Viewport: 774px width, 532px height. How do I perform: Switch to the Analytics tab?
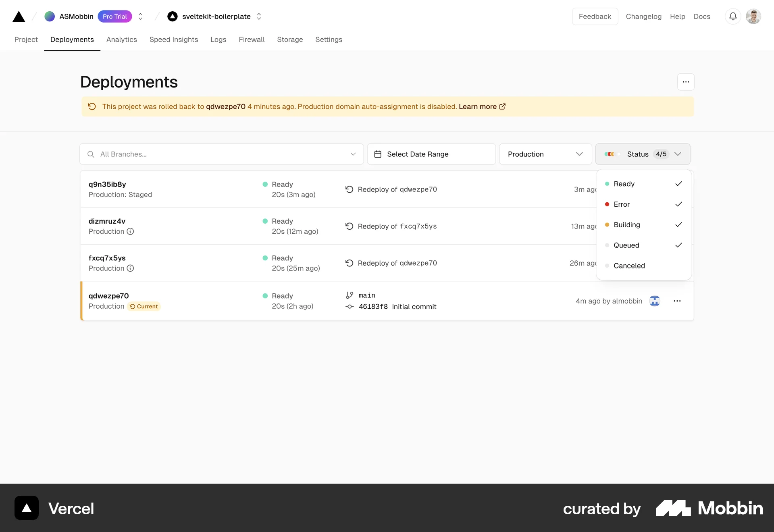pos(121,39)
